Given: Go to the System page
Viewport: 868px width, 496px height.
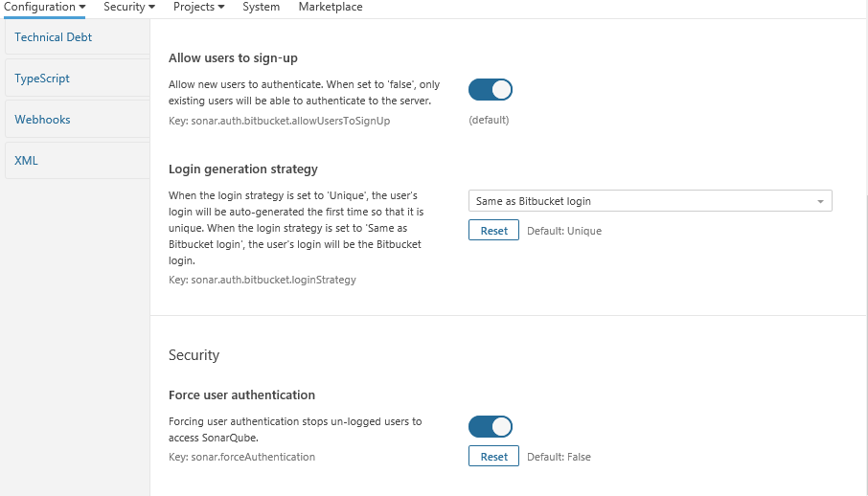Looking at the screenshot, I should click(262, 7).
